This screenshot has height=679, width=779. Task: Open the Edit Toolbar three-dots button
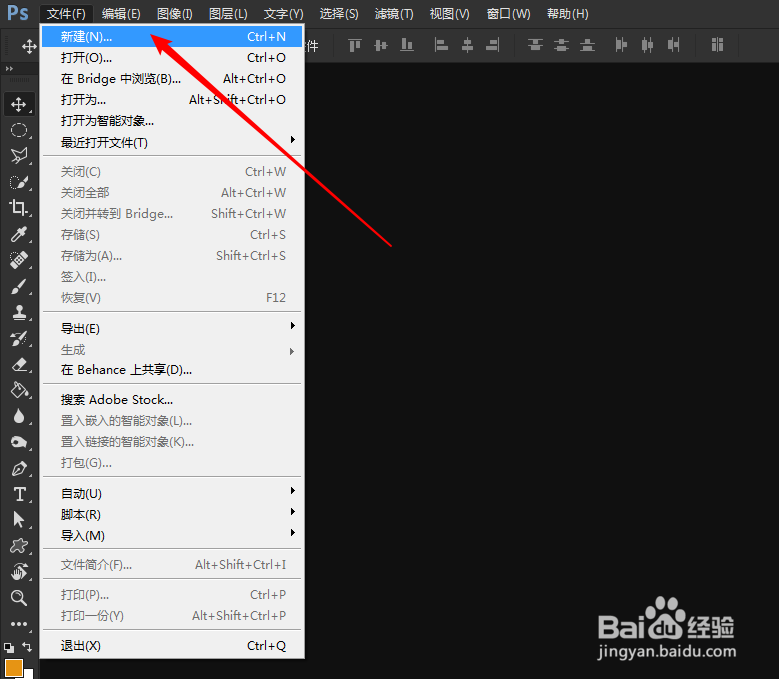pos(19,623)
